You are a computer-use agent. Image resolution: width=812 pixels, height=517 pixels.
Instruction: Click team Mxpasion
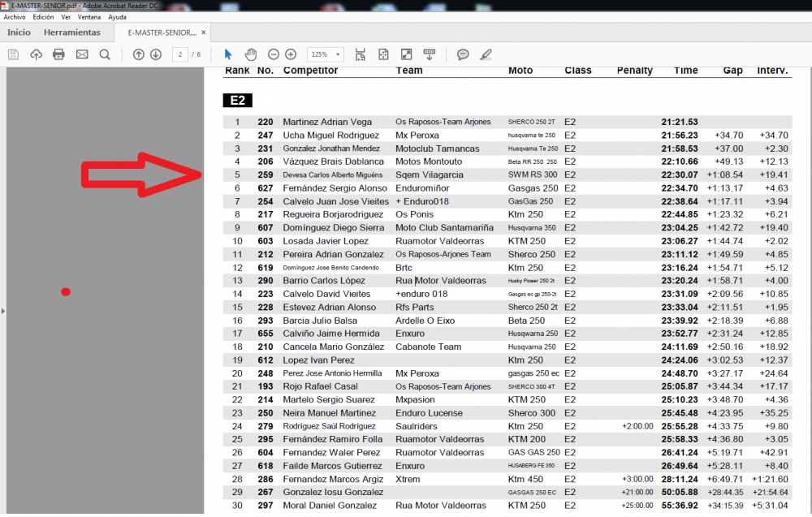pyautogui.click(x=415, y=400)
